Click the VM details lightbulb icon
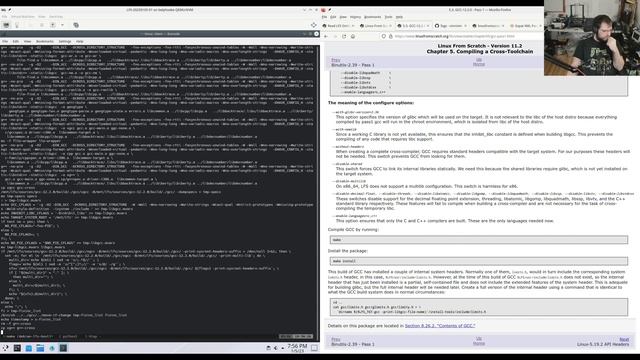Image resolution: width=640 pixels, height=360 pixels. (x=17, y=25)
